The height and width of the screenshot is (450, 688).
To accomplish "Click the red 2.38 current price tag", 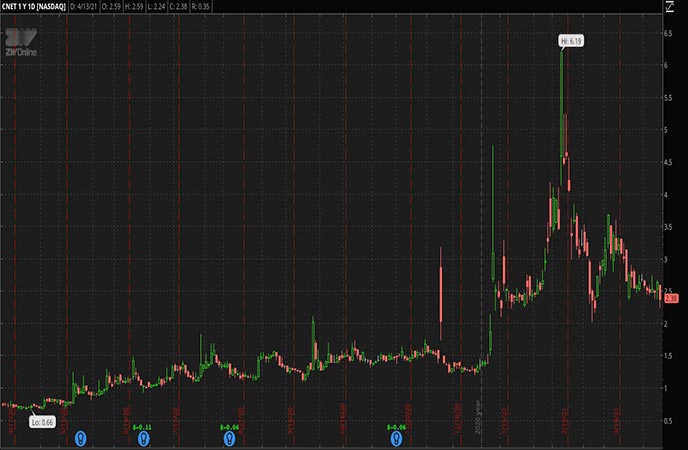I will coord(671,298).
